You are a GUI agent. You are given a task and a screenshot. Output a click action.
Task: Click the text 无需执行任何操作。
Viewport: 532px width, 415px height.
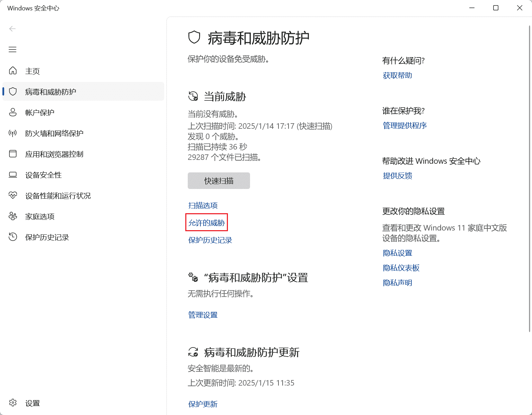pos(221,294)
